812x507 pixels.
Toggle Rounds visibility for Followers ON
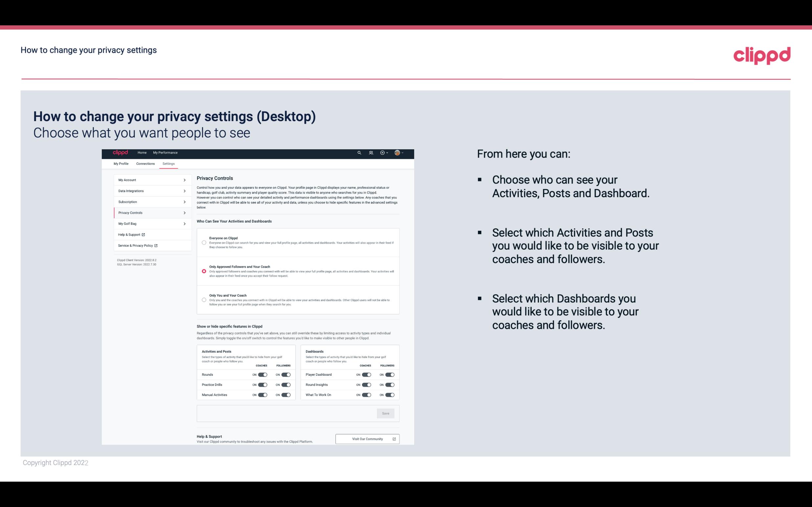(x=286, y=374)
